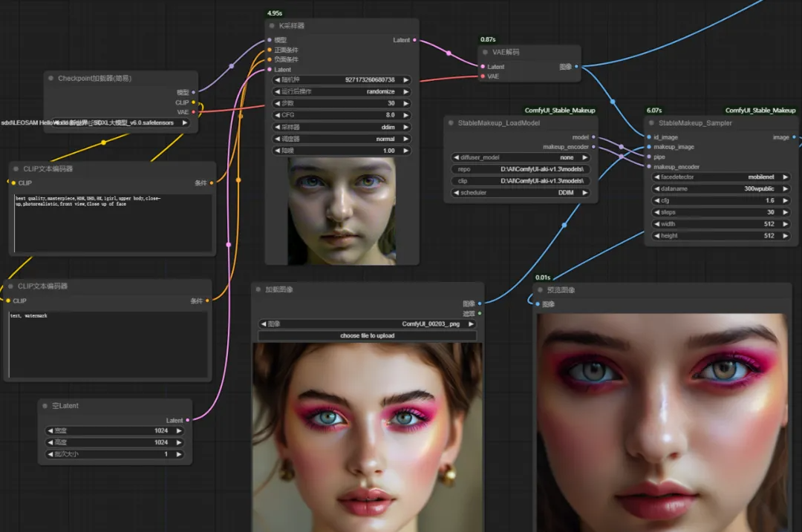
Task: Click the 预览图像 node's title dot
Action: point(541,290)
